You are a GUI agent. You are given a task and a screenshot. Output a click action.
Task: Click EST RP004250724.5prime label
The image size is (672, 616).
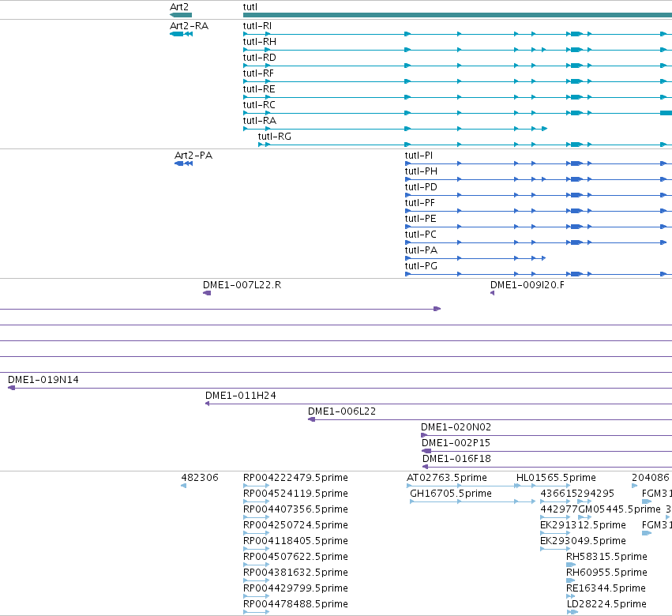(295, 525)
